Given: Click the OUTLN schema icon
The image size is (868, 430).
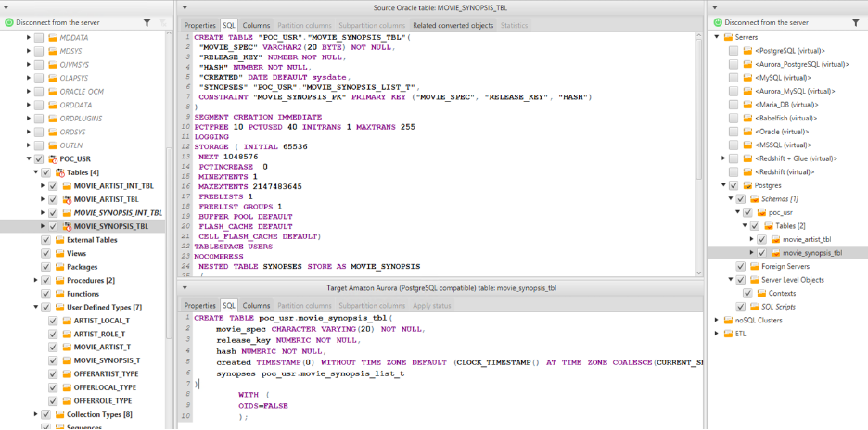Looking at the screenshot, I should click(53, 145).
